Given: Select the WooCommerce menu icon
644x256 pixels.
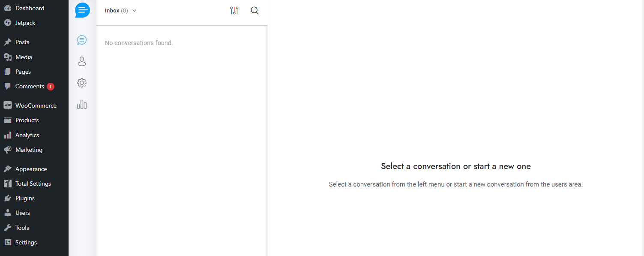Looking at the screenshot, I should point(8,105).
